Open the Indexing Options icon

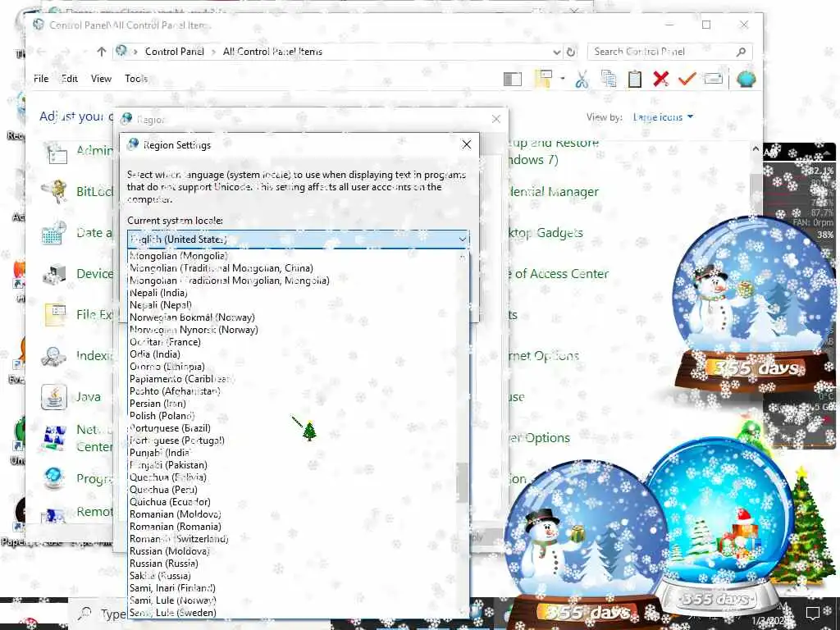point(54,356)
